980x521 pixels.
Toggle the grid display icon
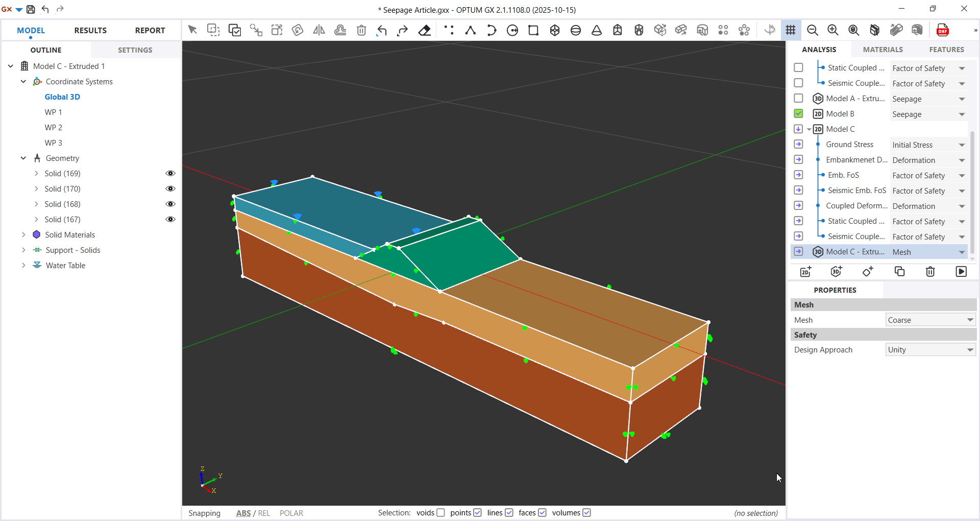pyautogui.click(x=791, y=30)
